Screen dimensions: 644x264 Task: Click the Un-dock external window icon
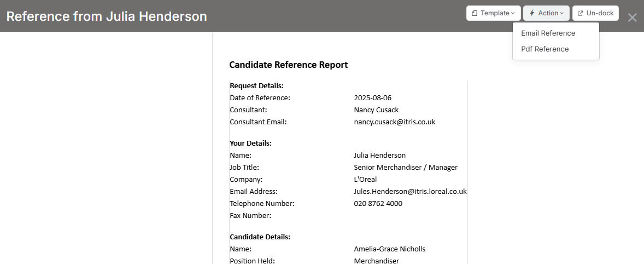point(581,13)
